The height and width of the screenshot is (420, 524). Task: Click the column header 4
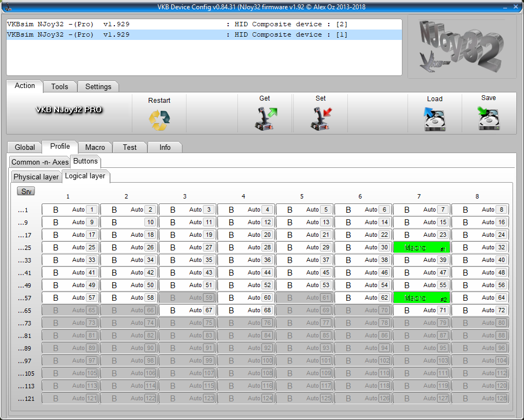[x=243, y=196]
